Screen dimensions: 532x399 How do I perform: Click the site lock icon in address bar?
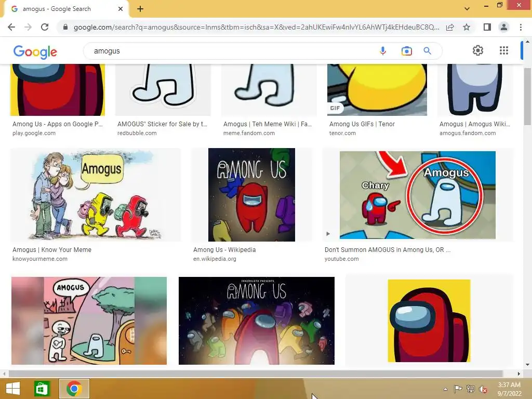tap(65, 27)
